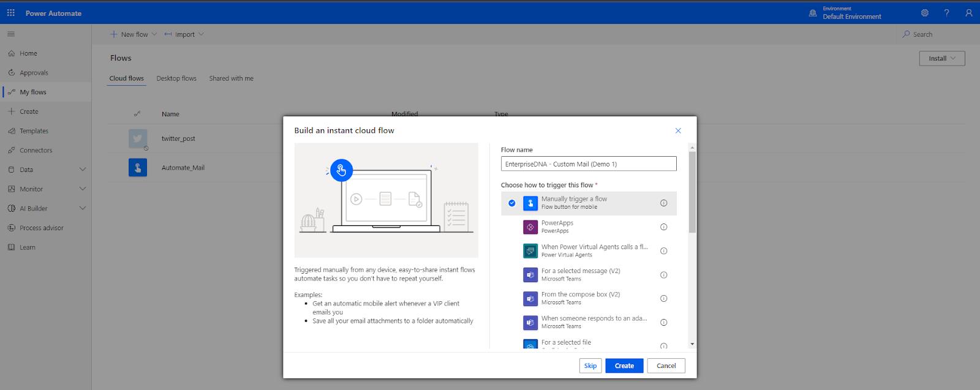
Task: Click the Skip button
Action: click(590, 366)
